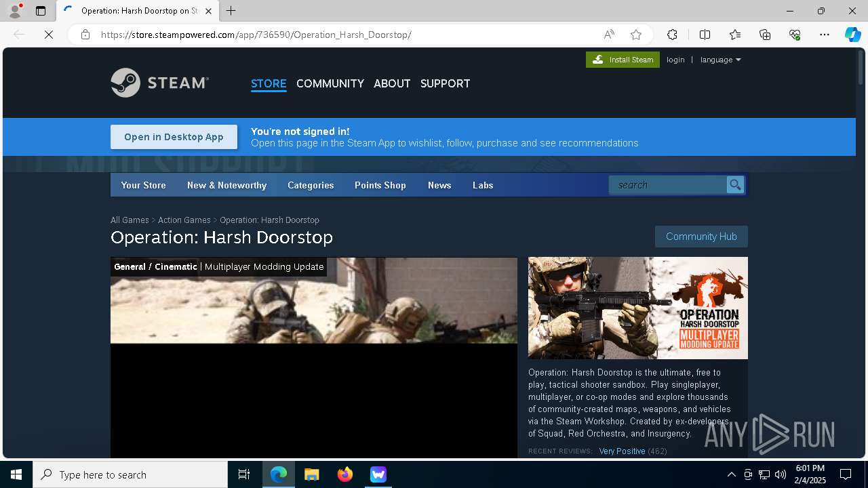This screenshot has width=868, height=488.
Task: Click Open in Desktop App button
Action: [x=174, y=137]
